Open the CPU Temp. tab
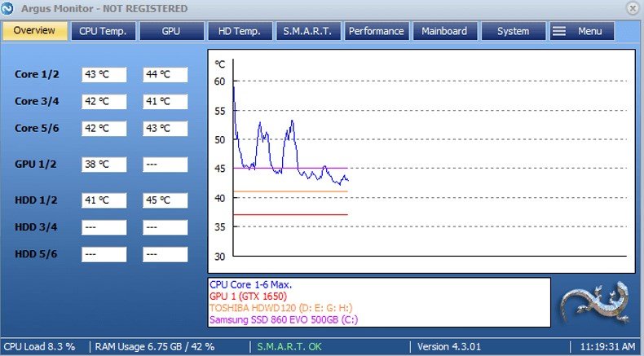 (104, 31)
